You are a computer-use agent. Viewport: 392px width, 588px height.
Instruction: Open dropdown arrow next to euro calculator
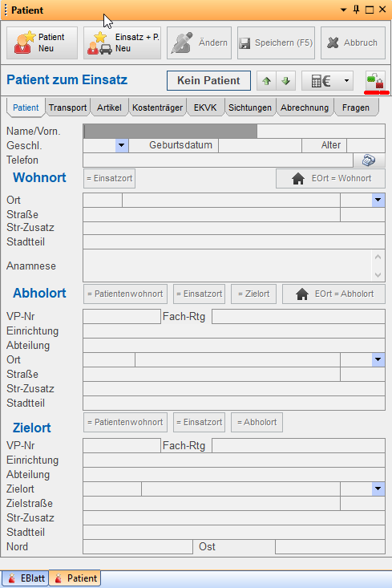click(x=346, y=81)
